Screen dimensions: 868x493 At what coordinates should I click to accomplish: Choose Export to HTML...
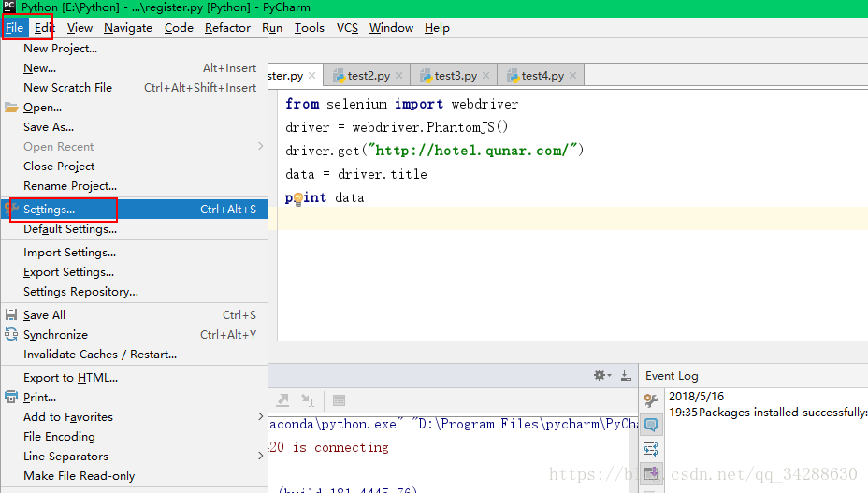point(135,377)
